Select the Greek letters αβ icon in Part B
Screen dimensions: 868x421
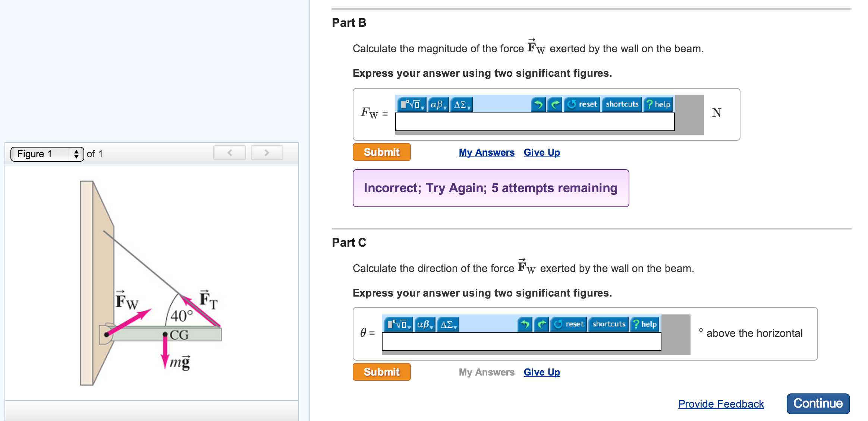click(437, 104)
